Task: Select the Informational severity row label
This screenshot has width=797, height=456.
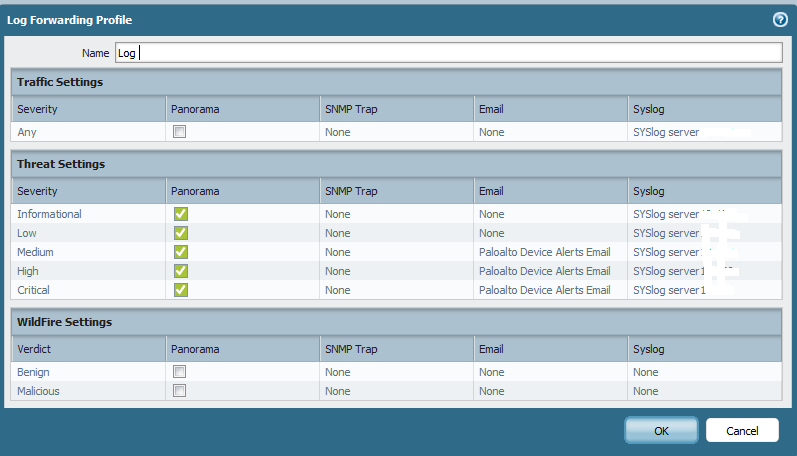Action: 49,214
